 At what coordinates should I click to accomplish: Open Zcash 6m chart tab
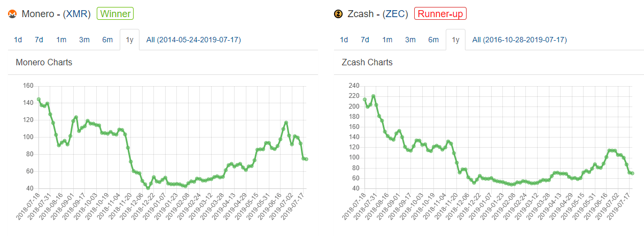coord(433,40)
